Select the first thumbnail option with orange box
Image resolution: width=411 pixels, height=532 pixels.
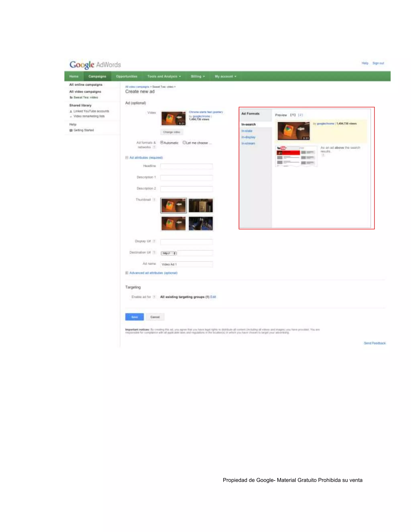[174, 206]
